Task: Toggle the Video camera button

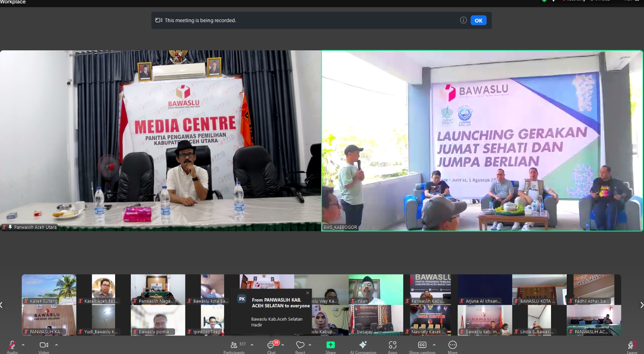Action: 44,345
